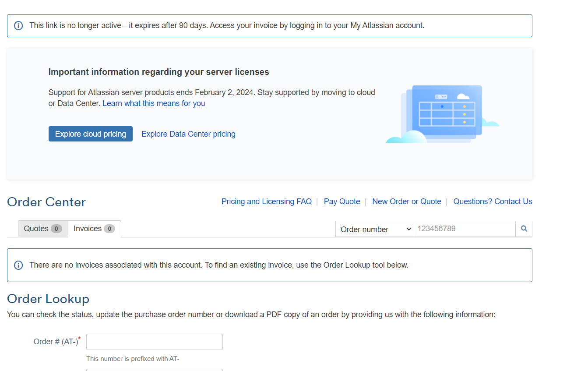Open Learn what this means for you
The height and width of the screenshot is (371, 588).
pyautogui.click(x=154, y=103)
